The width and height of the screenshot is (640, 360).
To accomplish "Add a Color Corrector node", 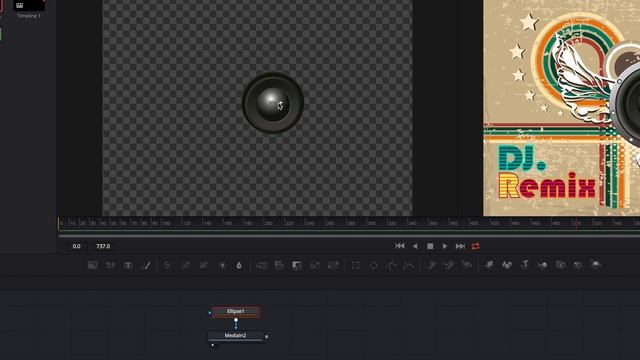I will 167,265.
